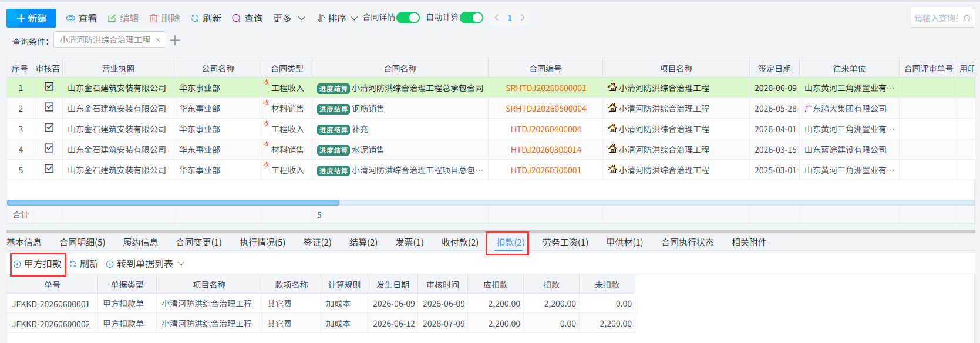Toggle the 自动计算 switch

[472, 18]
